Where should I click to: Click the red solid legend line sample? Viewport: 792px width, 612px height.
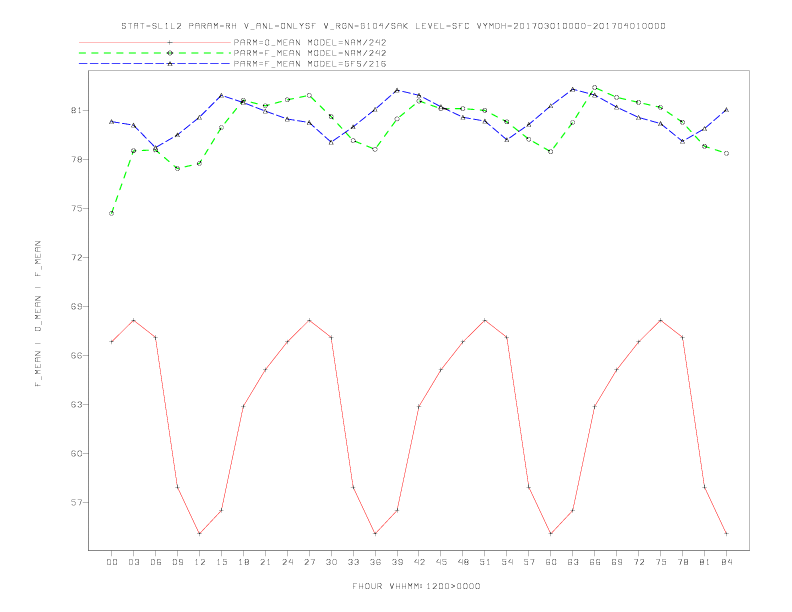(x=155, y=42)
